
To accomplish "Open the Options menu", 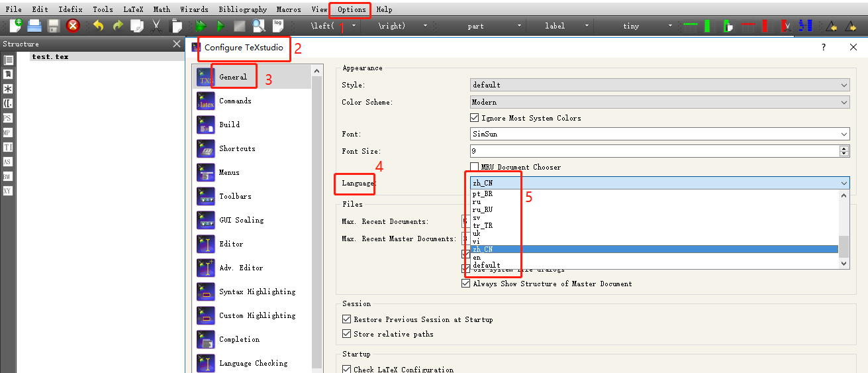I will click(351, 9).
